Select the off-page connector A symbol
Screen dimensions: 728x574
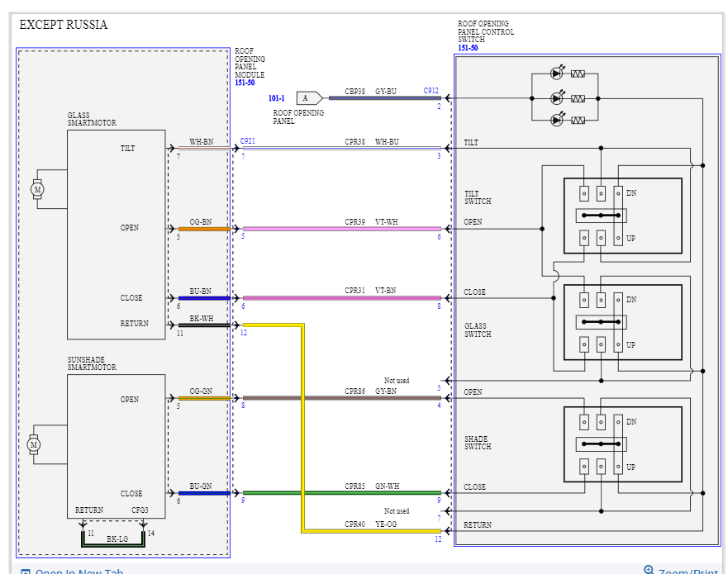click(x=309, y=98)
